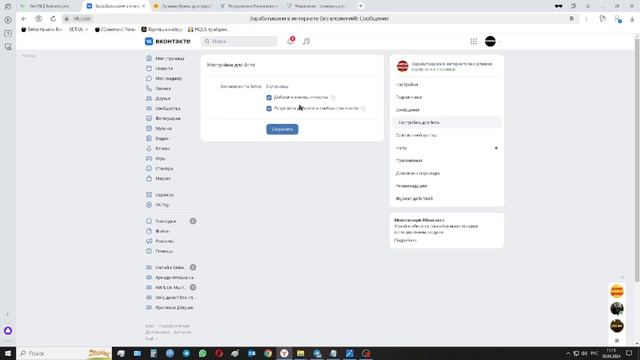Expand the Chats row indicator in settings menu
Viewport: 640px width, 360px height.
tap(496, 148)
